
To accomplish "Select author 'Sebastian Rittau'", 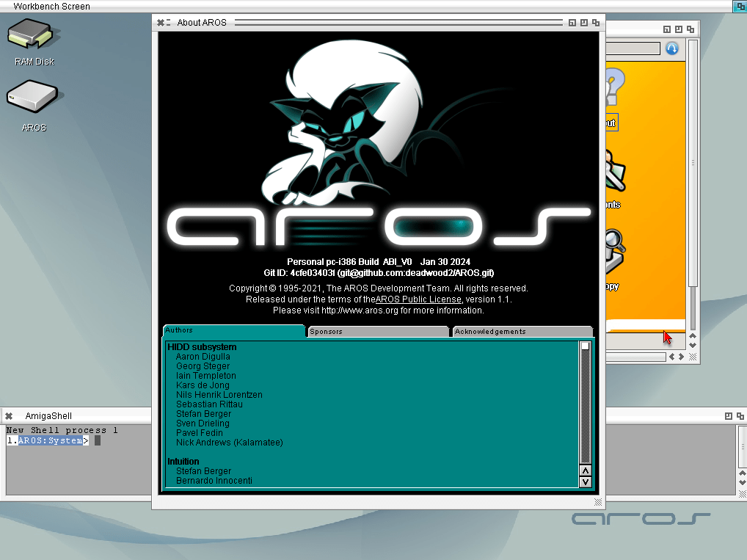I will coord(209,404).
